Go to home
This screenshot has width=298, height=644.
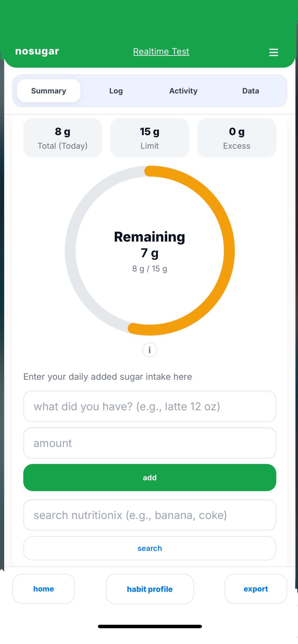pyautogui.click(x=43, y=589)
